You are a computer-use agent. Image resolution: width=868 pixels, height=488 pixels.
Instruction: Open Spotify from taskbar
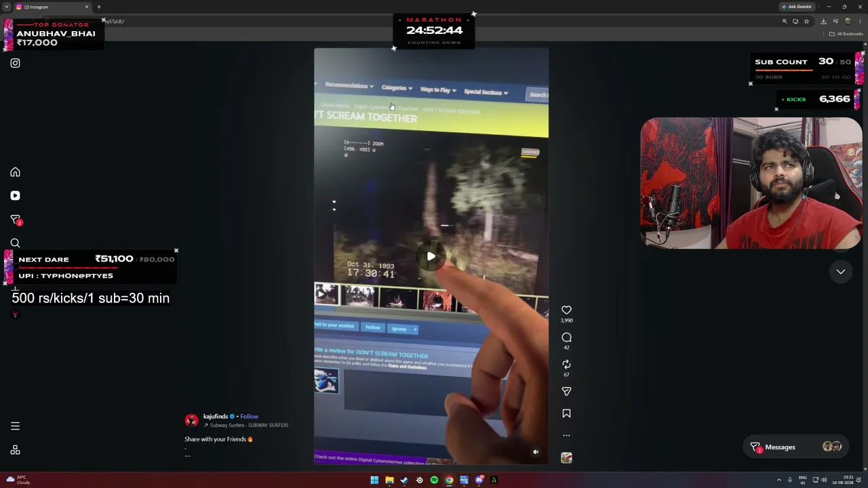click(434, 481)
